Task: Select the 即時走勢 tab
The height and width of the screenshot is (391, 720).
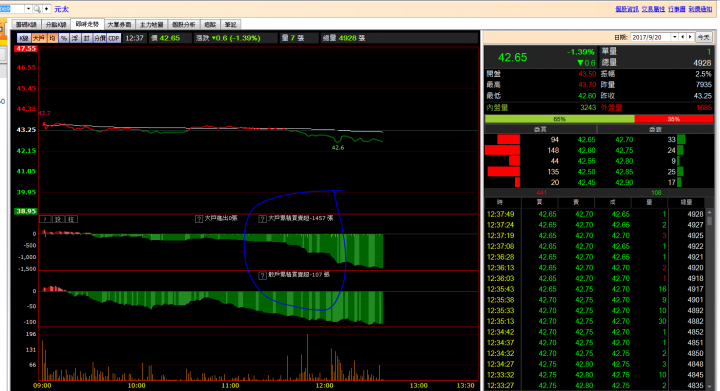Action: 87,24
